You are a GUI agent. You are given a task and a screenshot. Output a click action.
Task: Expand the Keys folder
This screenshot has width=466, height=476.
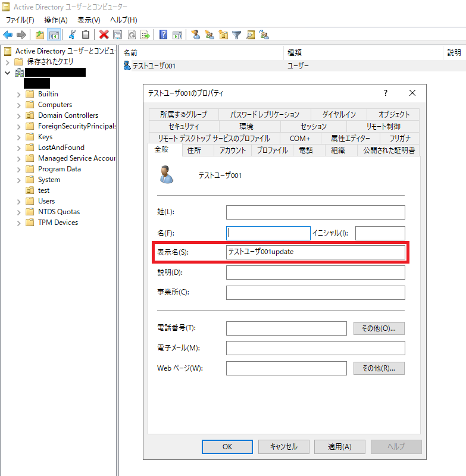click(19, 137)
